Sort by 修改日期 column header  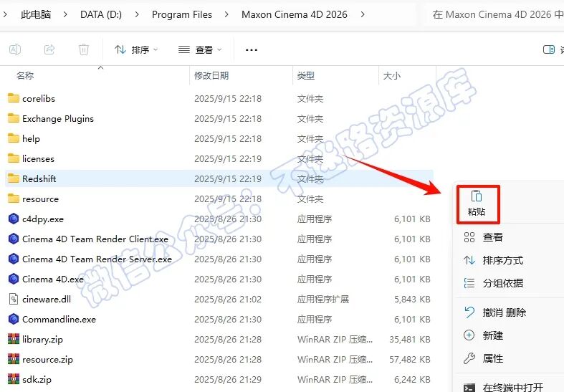[211, 75]
